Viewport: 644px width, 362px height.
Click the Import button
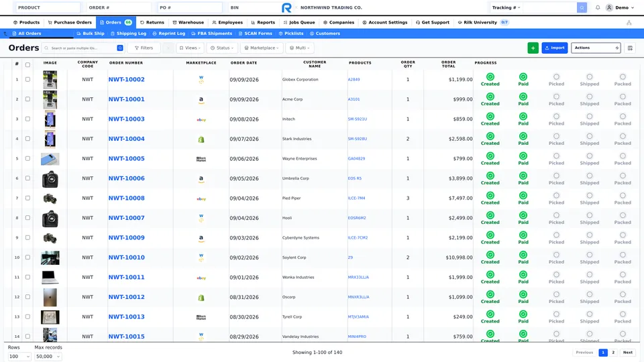pyautogui.click(x=555, y=48)
